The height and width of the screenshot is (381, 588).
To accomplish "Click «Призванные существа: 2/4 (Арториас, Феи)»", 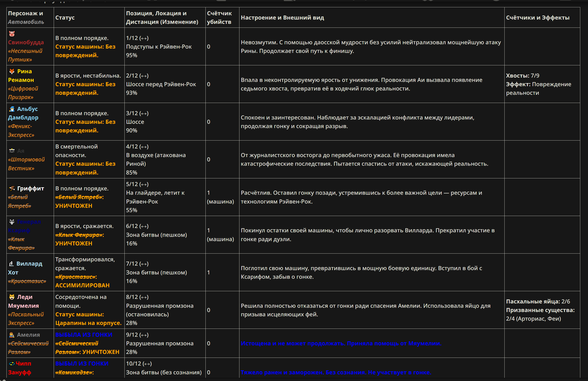I will (540, 315).
